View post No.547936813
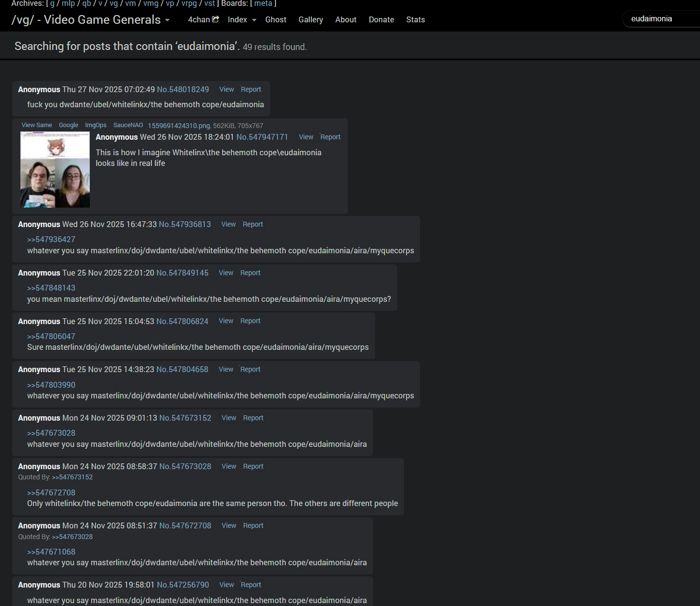 tap(228, 225)
